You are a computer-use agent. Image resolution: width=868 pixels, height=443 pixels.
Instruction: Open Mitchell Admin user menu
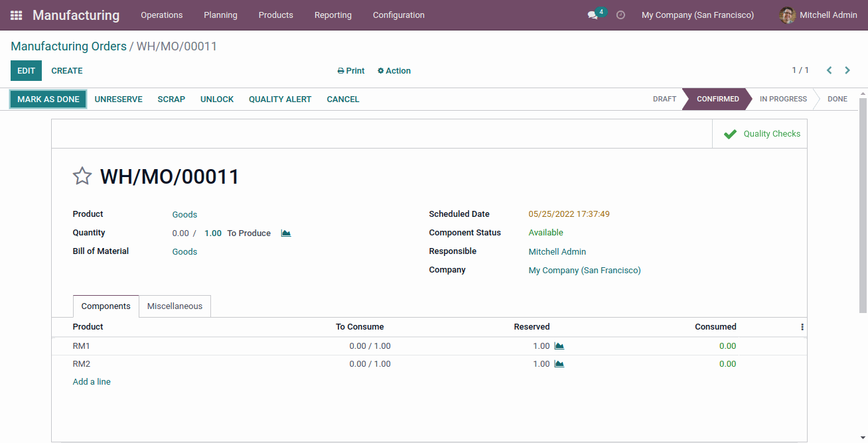pyautogui.click(x=818, y=15)
